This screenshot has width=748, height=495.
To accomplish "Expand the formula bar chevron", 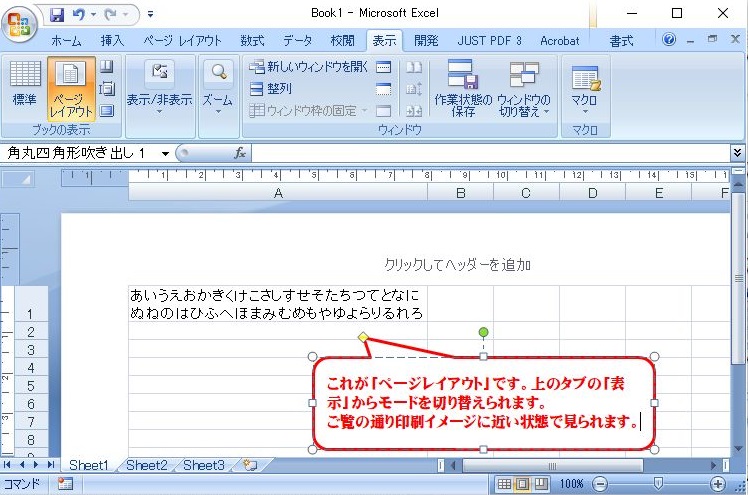I will [738, 153].
